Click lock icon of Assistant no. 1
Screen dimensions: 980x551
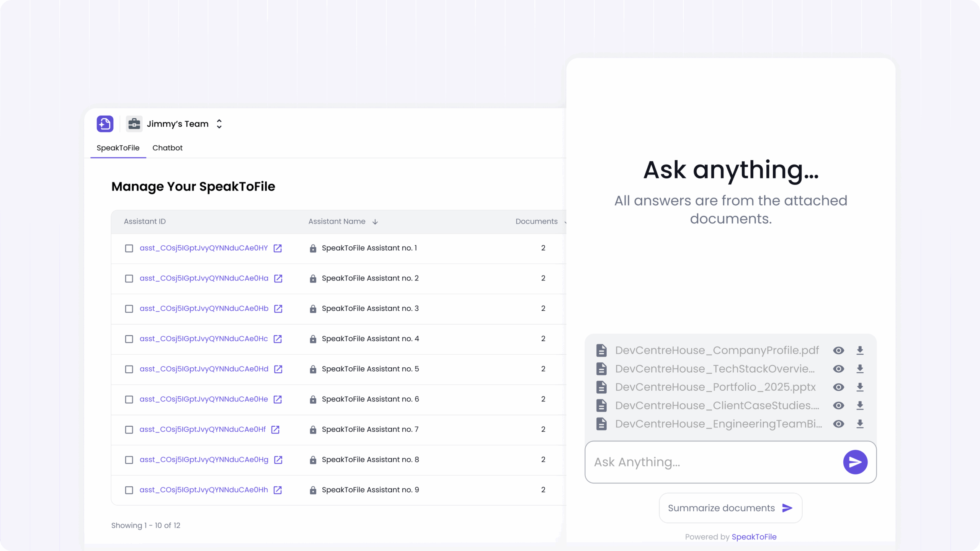point(313,248)
